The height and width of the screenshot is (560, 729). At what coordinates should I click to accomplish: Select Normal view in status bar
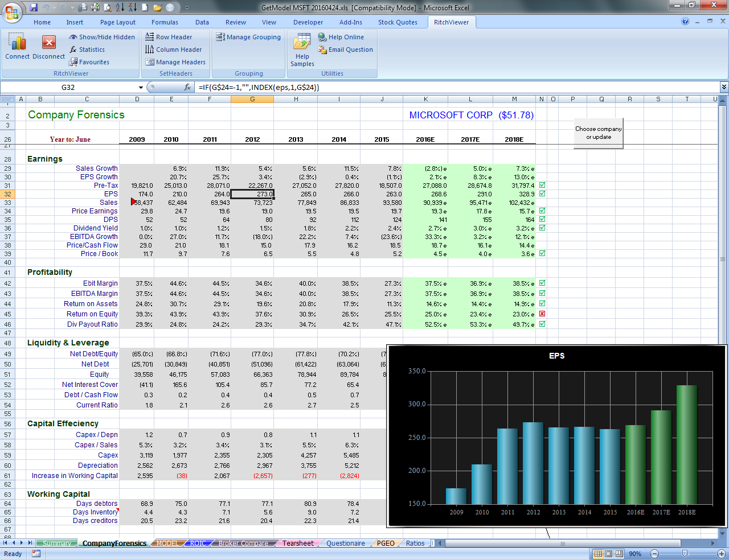(598, 554)
